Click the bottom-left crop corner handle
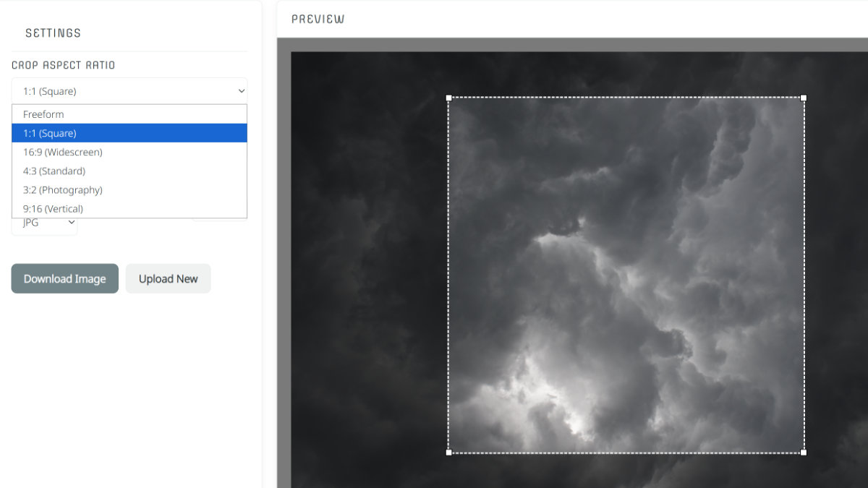 coord(448,453)
